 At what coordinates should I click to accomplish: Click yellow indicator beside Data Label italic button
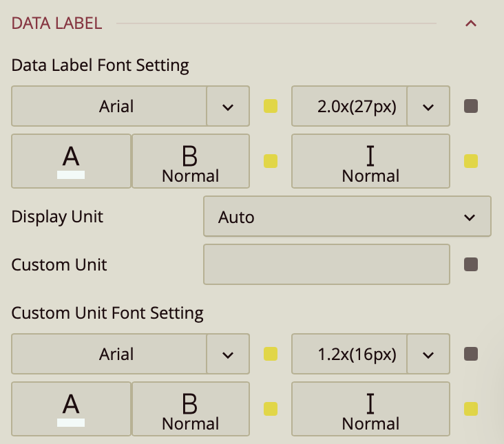tap(471, 161)
